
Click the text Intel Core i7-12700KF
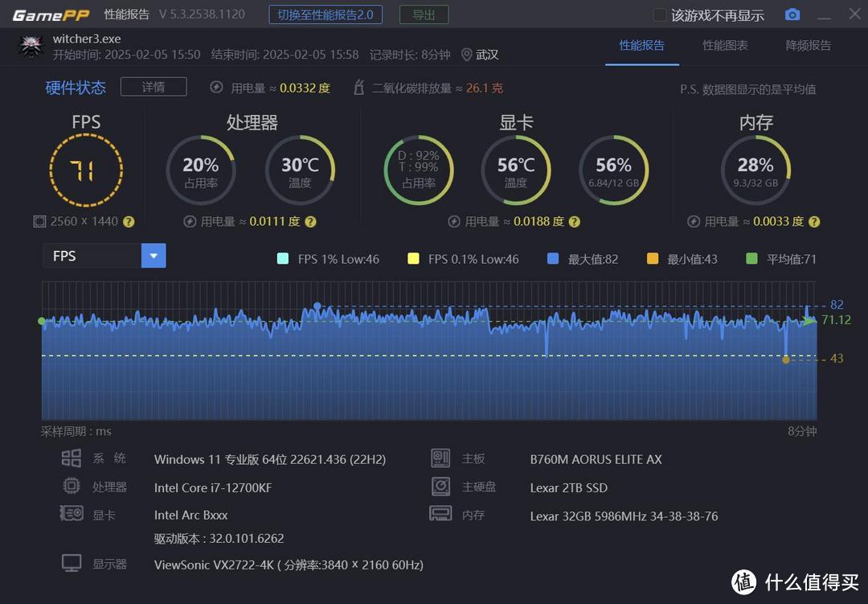point(213,487)
